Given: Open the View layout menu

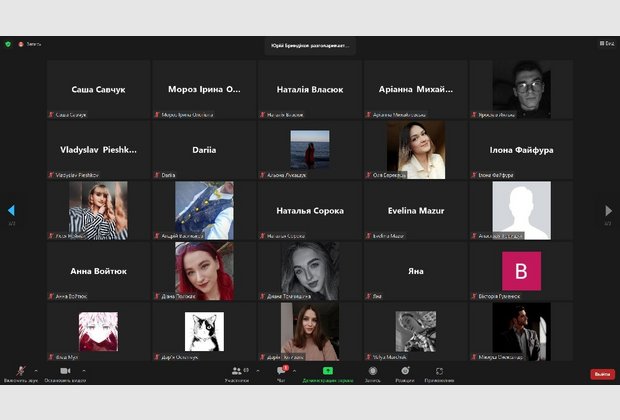Looking at the screenshot, I should pyautogui.click(x=606, y=44).
